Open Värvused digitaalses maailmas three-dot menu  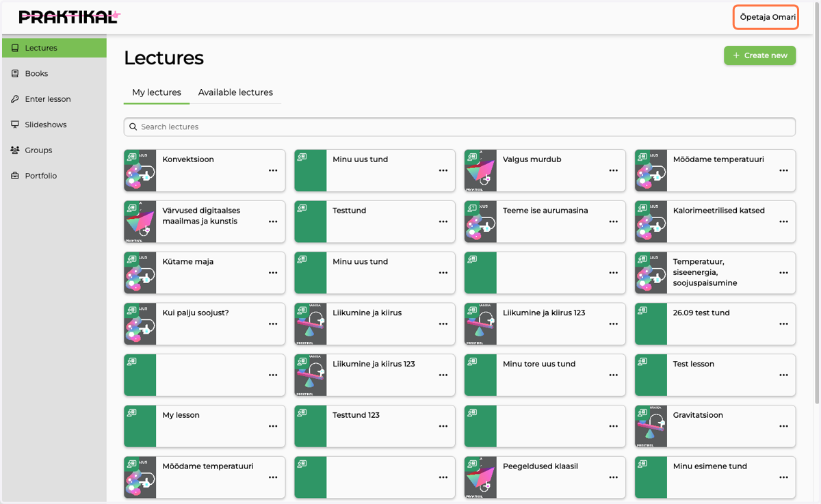point(273,222)
